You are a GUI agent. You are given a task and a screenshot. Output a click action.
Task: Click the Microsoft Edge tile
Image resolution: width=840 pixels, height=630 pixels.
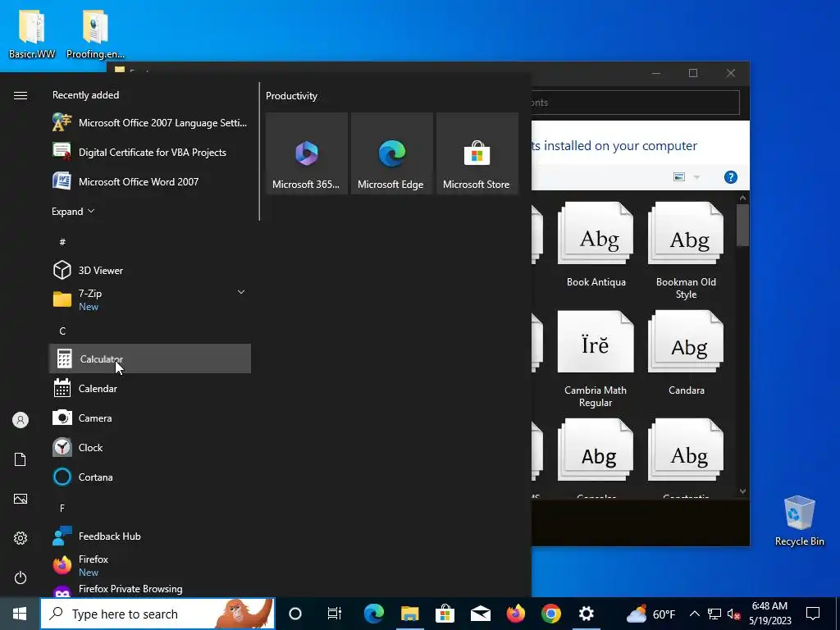pos(391,153)
